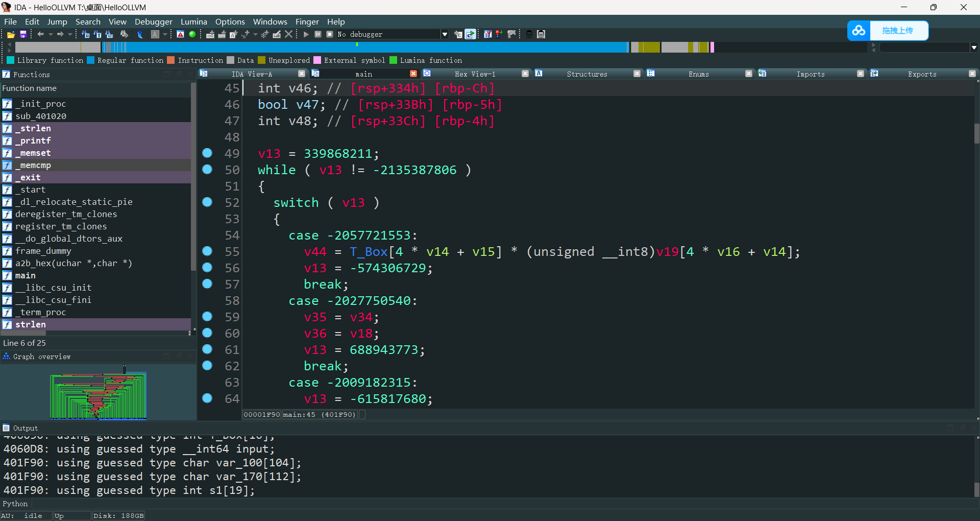Click the first face avatar toolbar icon
Viewport: 980px width, 521px height.
529,34
